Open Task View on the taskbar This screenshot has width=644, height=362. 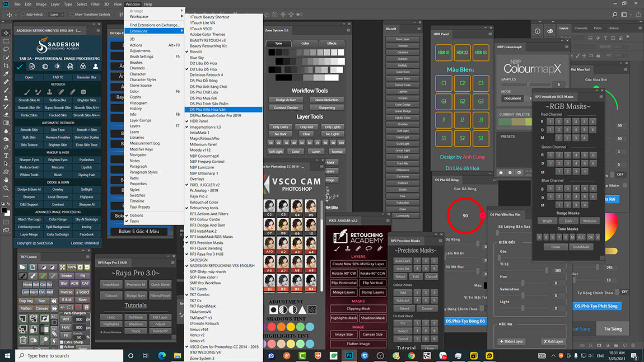pos(146,355)
